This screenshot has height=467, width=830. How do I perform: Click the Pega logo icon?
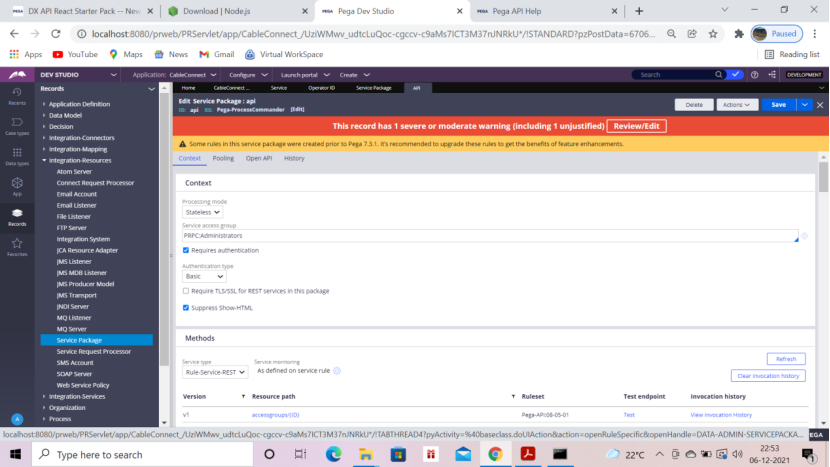click(17, 75)
